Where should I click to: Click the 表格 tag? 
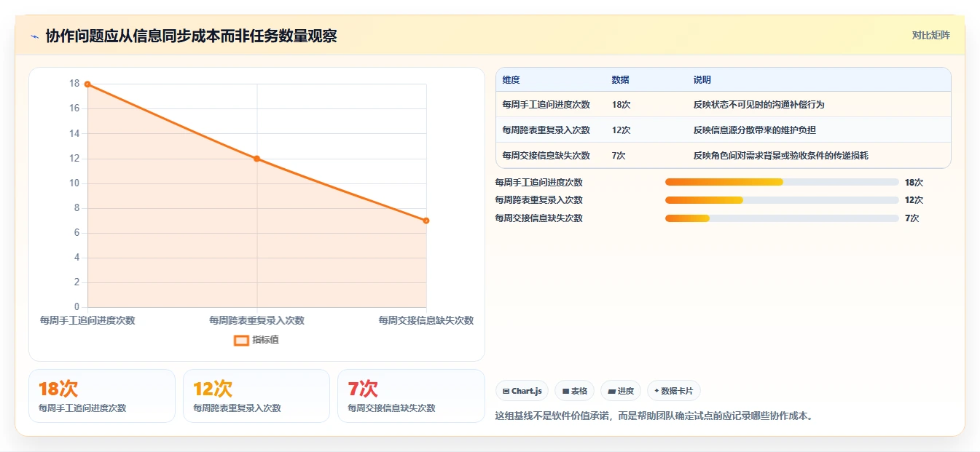pos(575,391)
